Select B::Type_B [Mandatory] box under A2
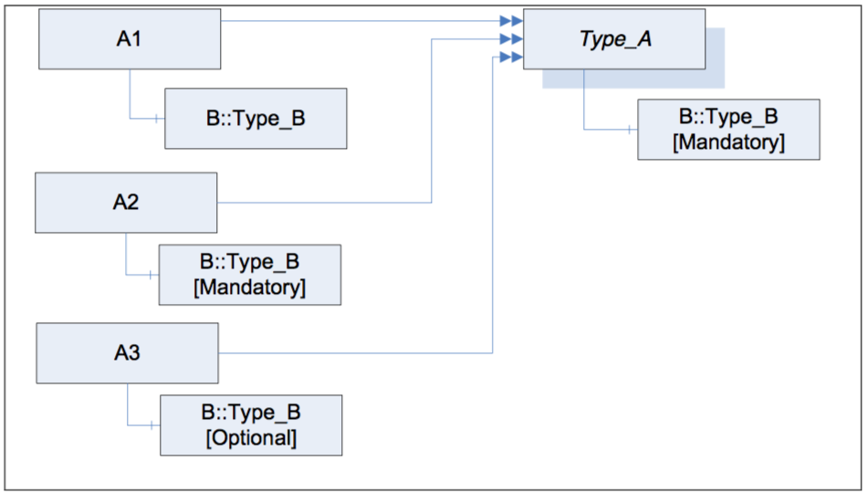The image size is (868, 493). click(250, 274)
